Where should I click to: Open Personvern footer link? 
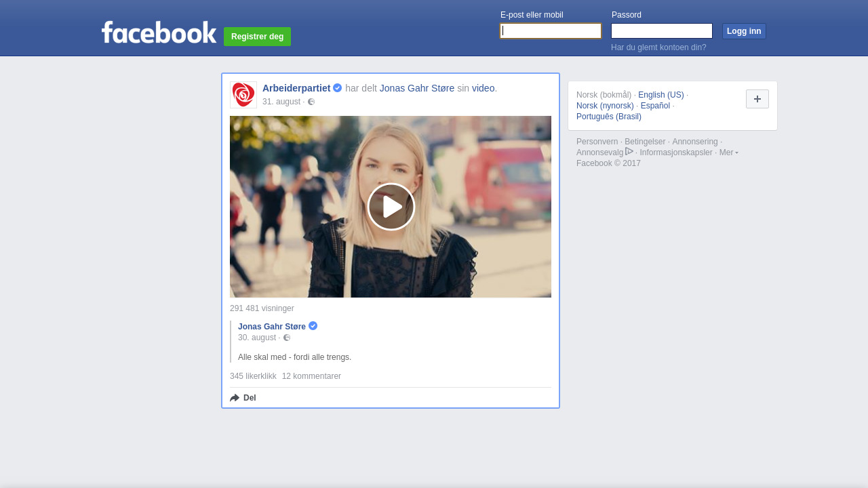597,142
